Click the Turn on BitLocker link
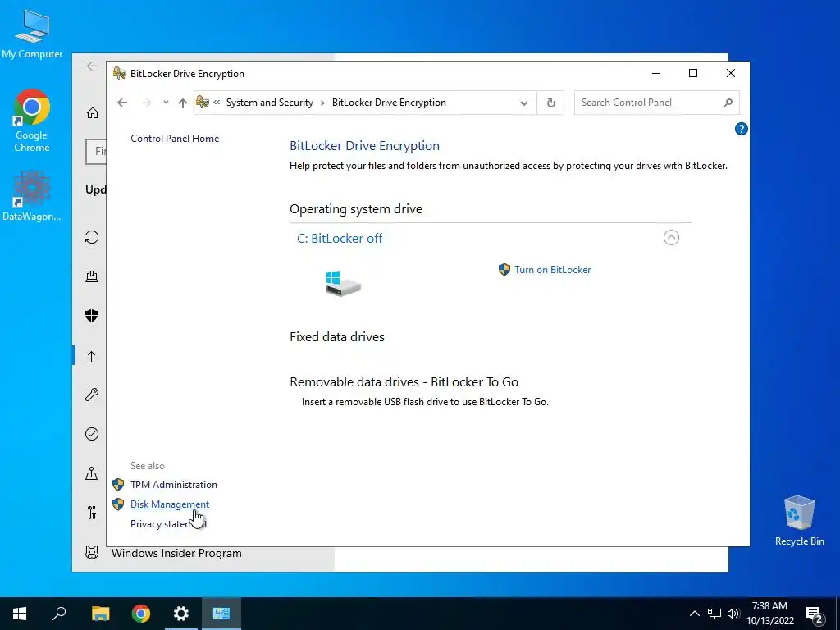This screenshot has height=630, width=840. point(552,269)
